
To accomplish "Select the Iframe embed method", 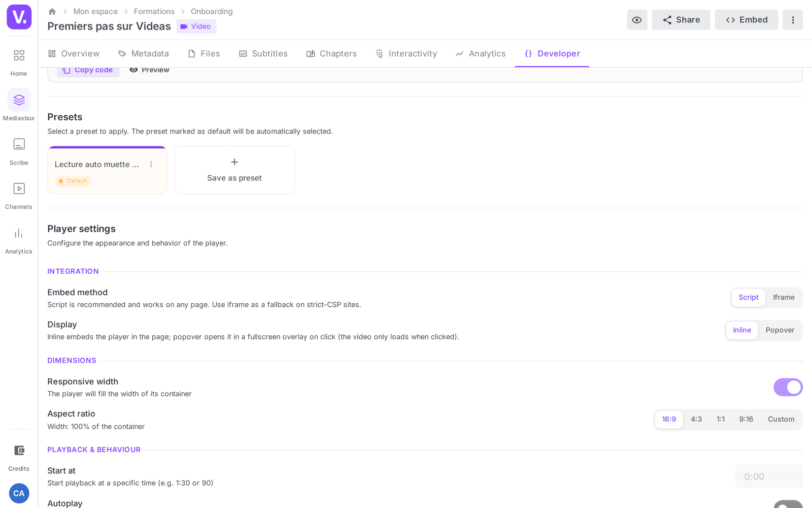I will [784, 298].
